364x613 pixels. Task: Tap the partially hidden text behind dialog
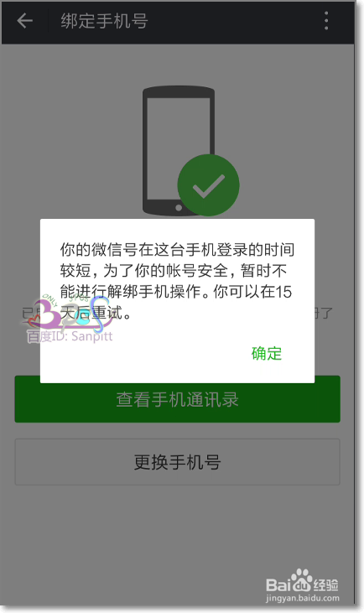click(324, 313)
